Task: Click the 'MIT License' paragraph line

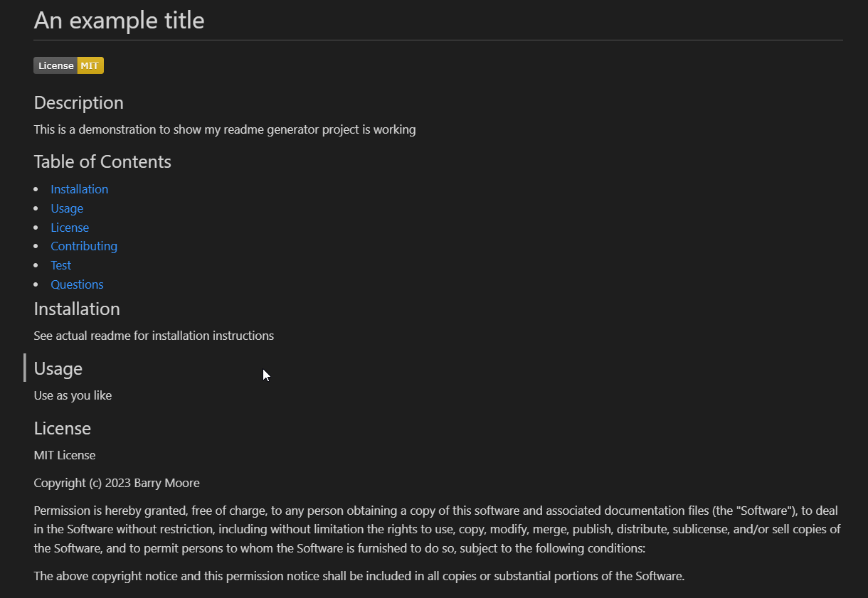Action: point(65,455)
